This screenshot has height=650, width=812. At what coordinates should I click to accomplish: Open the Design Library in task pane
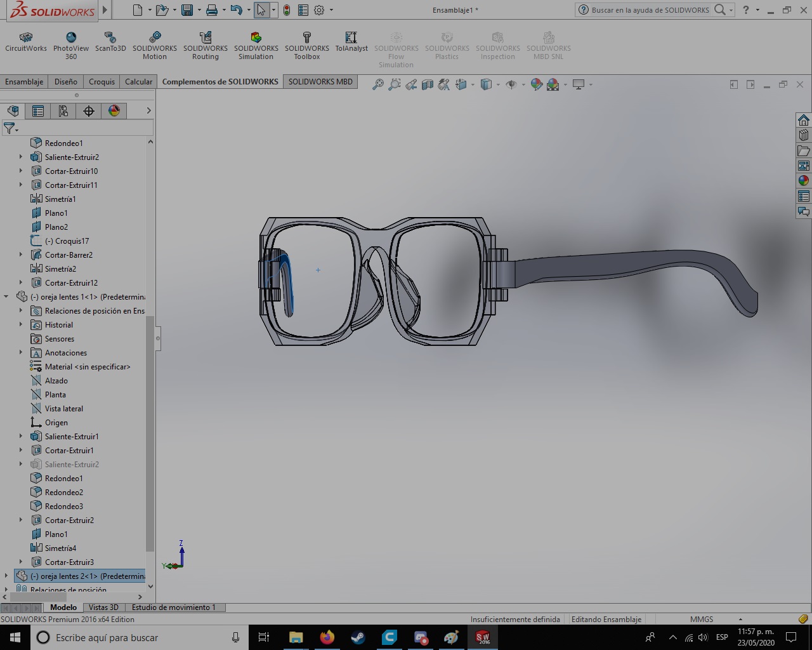(804, 135)
